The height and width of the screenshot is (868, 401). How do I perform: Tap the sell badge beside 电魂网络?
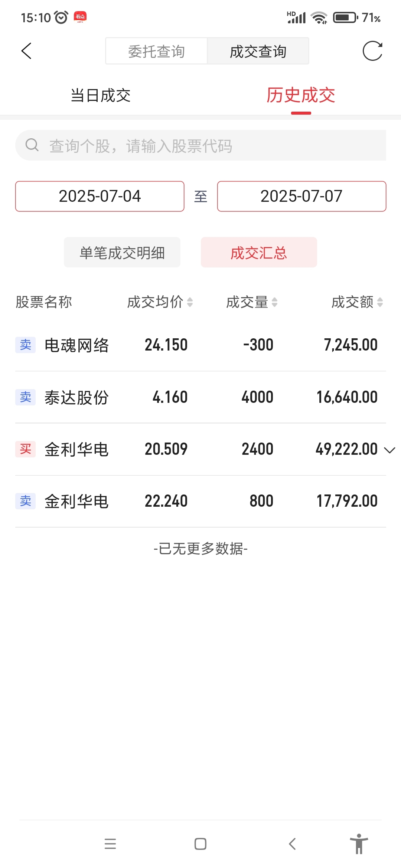point(25,345)
